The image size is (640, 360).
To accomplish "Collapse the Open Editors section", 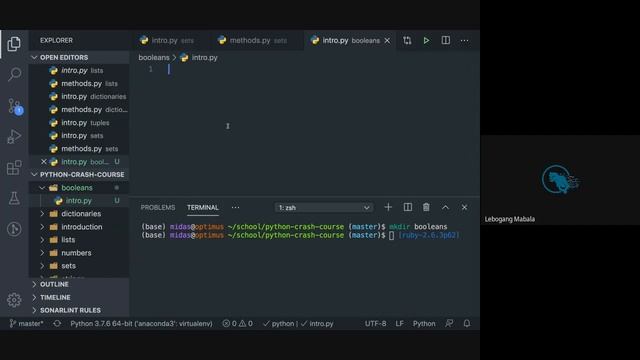I will (x=34, y=58).
